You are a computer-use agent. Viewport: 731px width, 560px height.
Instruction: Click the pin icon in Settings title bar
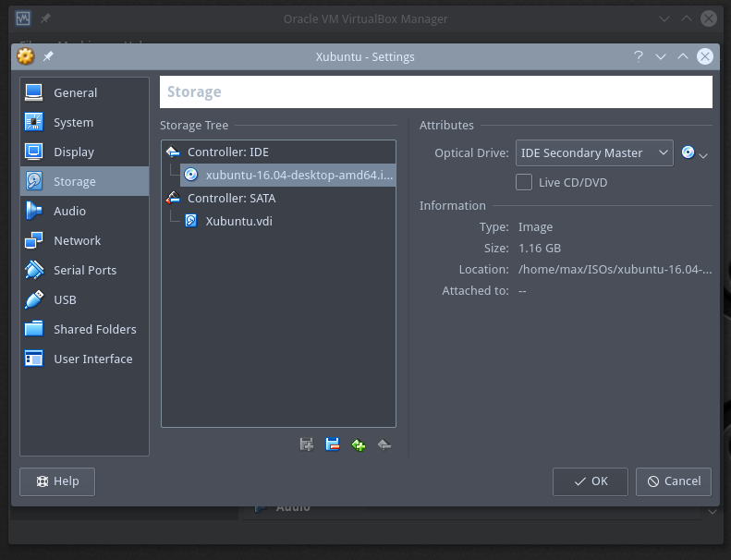point(48,56)
